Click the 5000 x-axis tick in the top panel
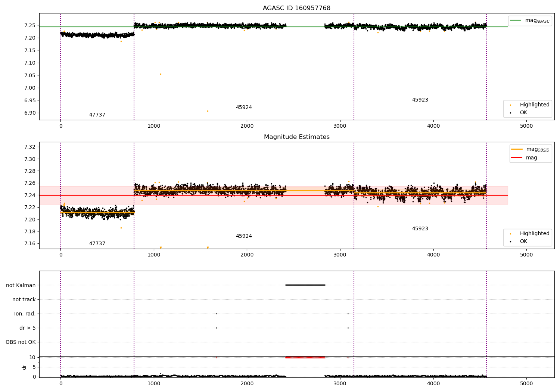 (526, 126)
